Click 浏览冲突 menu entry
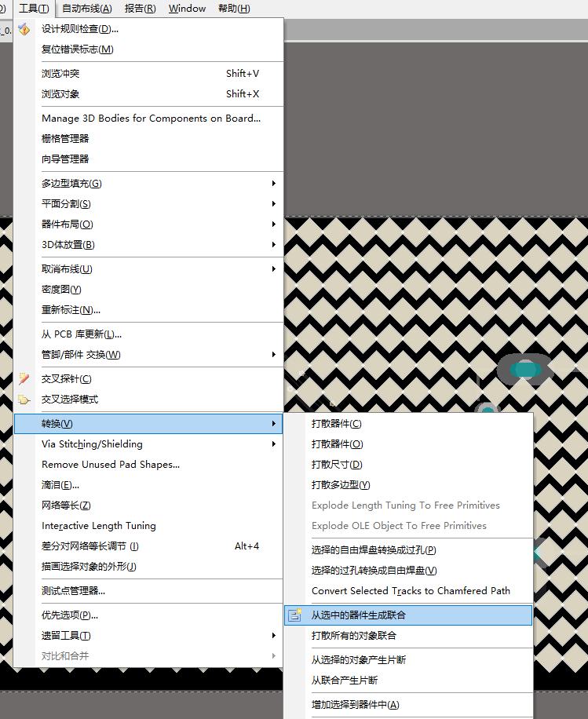 coord(60,74)
